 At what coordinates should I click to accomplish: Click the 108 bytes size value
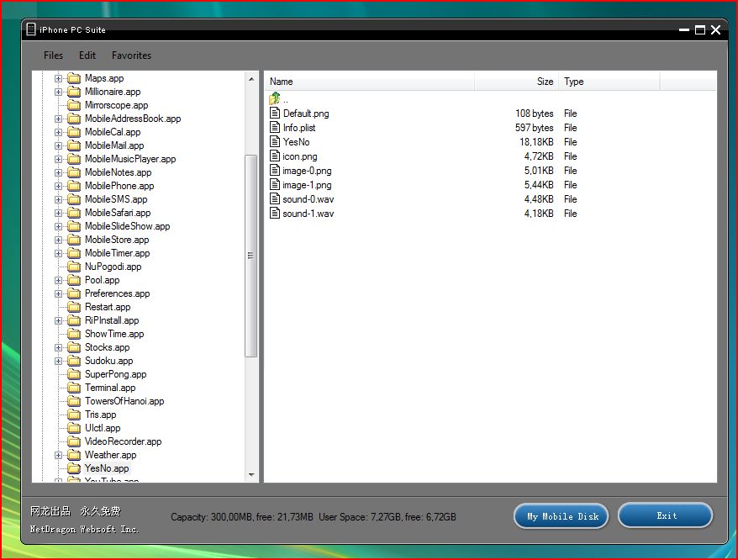tap(535, 114)
